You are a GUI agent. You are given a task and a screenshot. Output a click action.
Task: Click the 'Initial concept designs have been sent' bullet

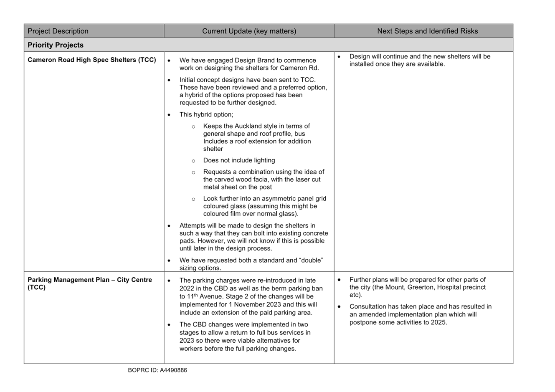click(253, 91)
